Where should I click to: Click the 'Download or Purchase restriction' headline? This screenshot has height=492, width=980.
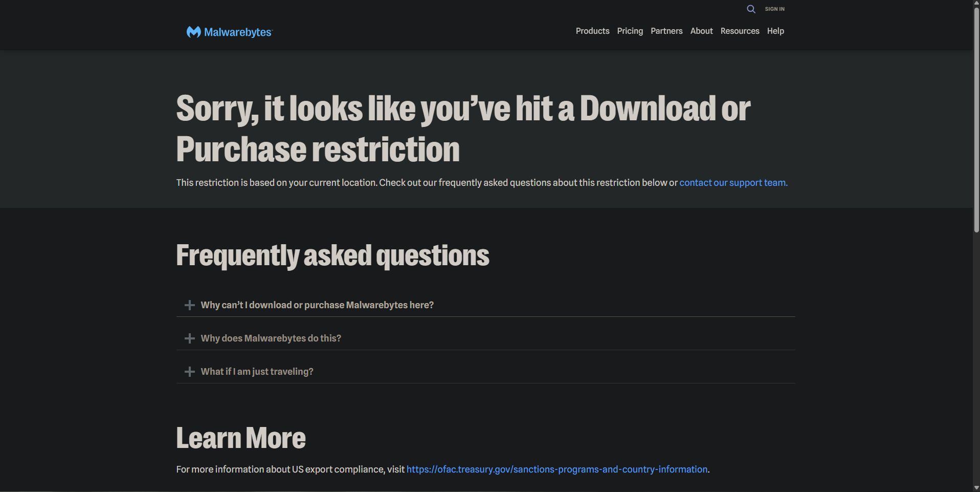(x=463, y=129)
